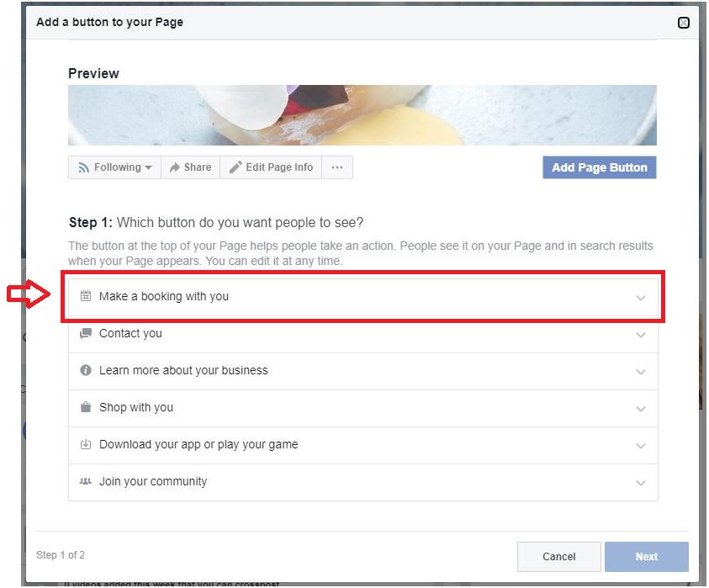This screenshot has width=709, height=588.
Task: Click the people icon beside Join your community
Action: point(86,481)
